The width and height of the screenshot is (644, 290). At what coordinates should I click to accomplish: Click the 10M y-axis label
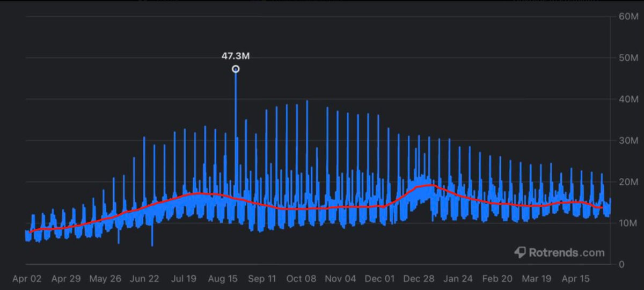629,223
